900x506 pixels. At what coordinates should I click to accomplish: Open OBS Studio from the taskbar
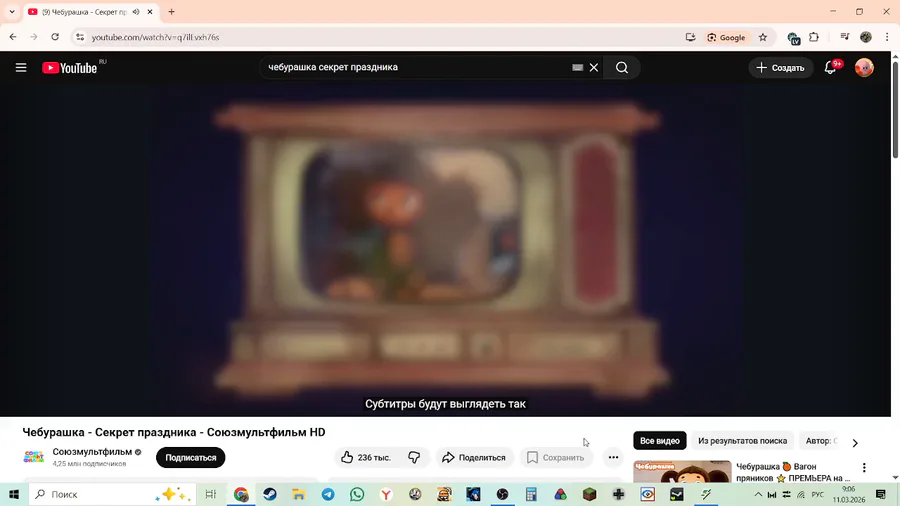tap(502, 494)
